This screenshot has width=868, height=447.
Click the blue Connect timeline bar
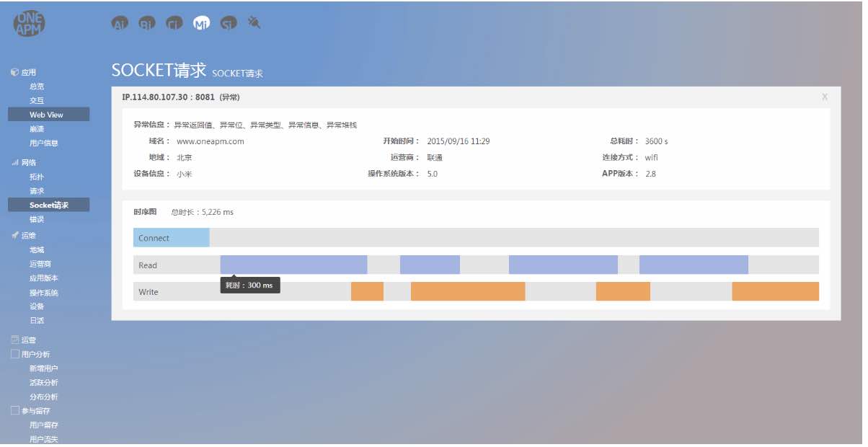(x=172, y=238)
